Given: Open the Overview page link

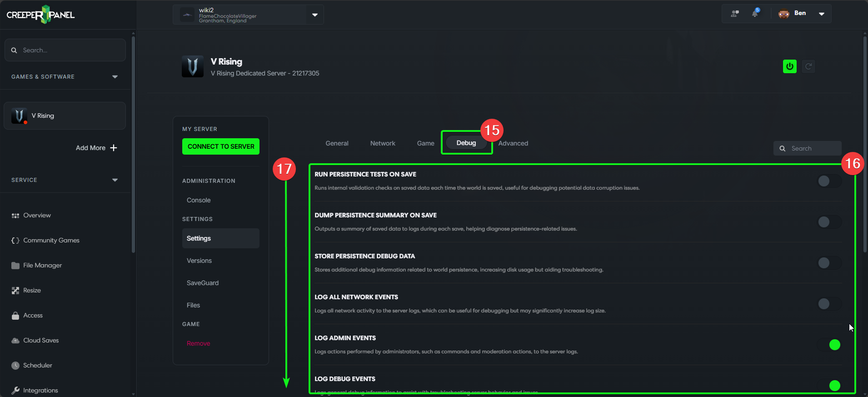Looking at the screenshot, I should [x=37, y=216].
